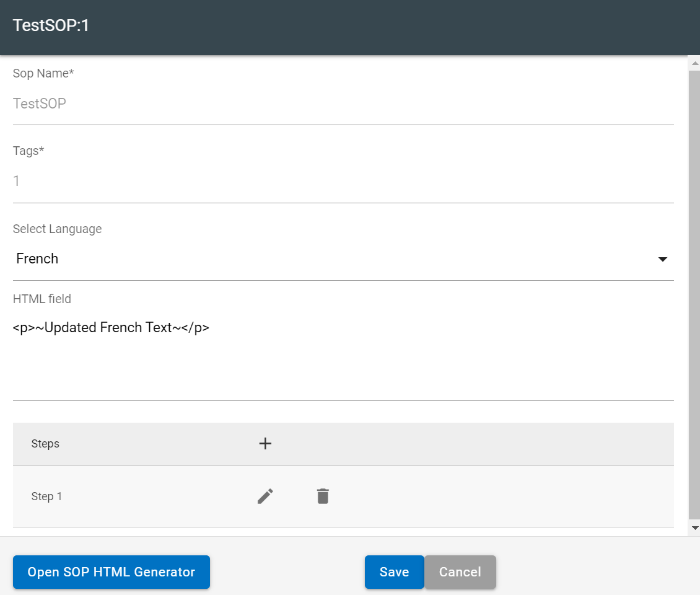This screenshot has height=595, width=700.
Task: Click the plus icon in the Steps header
Action: (x=265, y=443)
